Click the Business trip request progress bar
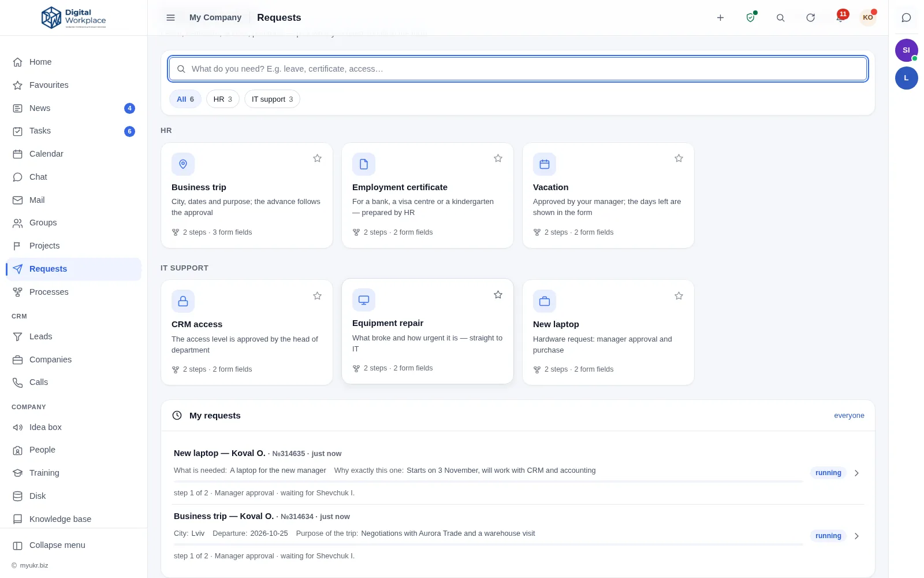 pyautogui.click(x=488, y=544)
